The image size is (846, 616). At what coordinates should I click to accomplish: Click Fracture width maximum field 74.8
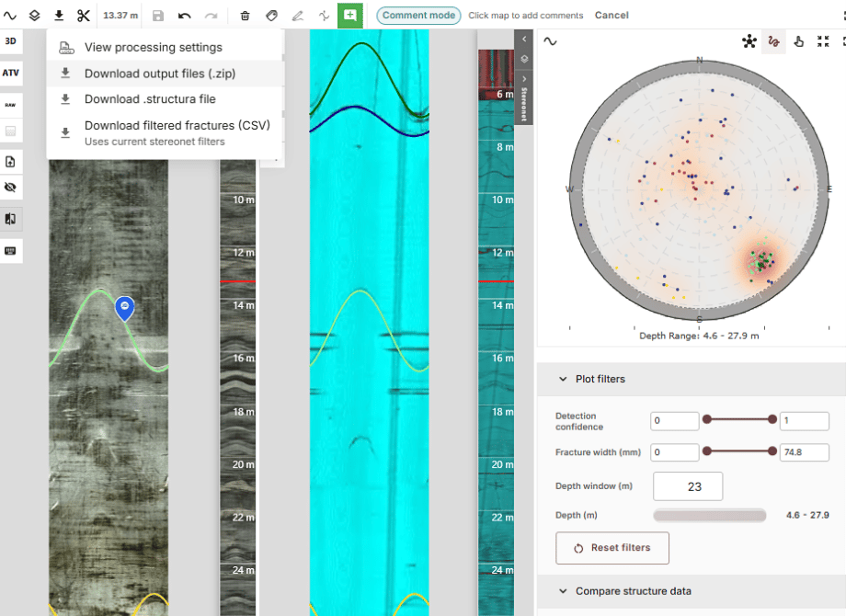[x=804, y=452]
